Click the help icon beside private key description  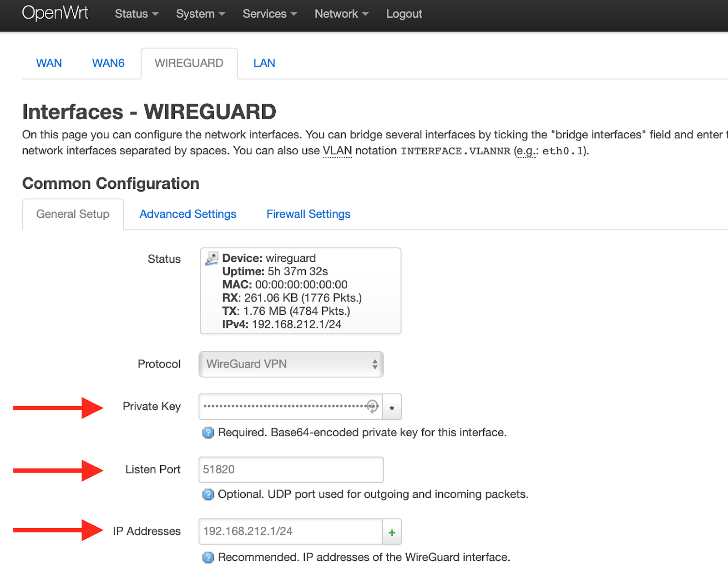207,433
